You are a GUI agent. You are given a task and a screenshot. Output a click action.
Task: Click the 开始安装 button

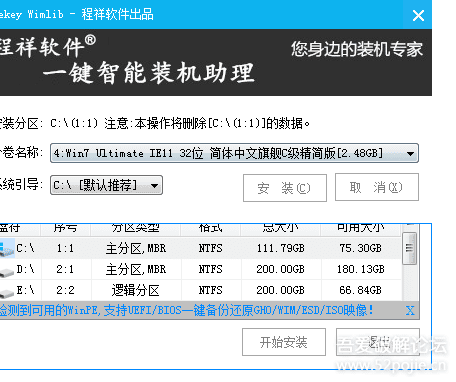pos(284,342)
